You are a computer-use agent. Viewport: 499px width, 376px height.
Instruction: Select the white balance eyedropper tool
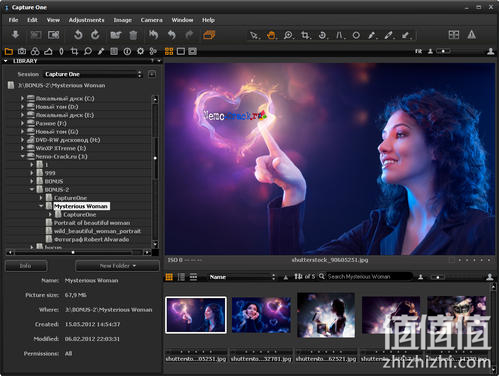tap(372, 35)
